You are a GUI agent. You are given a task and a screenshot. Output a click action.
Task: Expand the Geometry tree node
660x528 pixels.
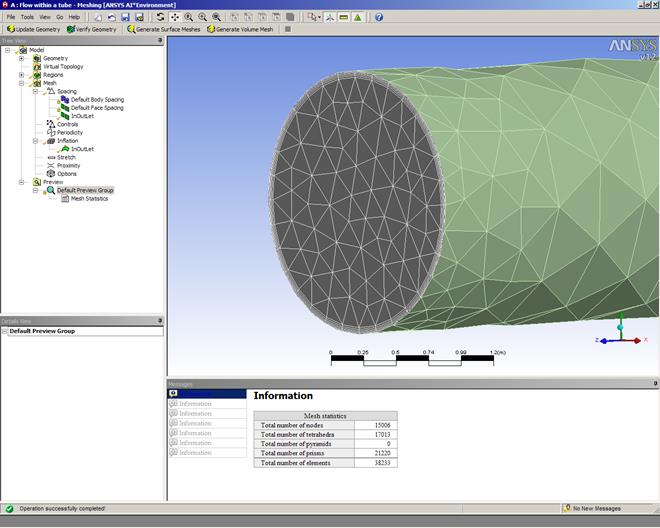pos(21,58)
